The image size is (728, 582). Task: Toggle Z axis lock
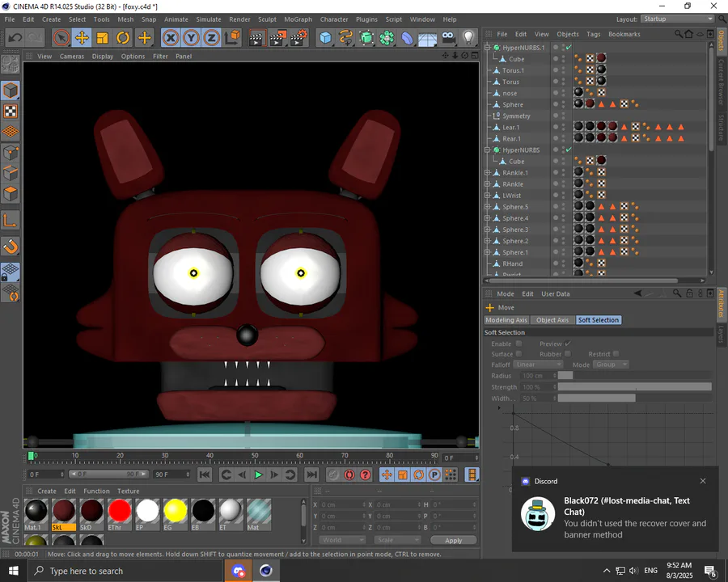point(211,38)
